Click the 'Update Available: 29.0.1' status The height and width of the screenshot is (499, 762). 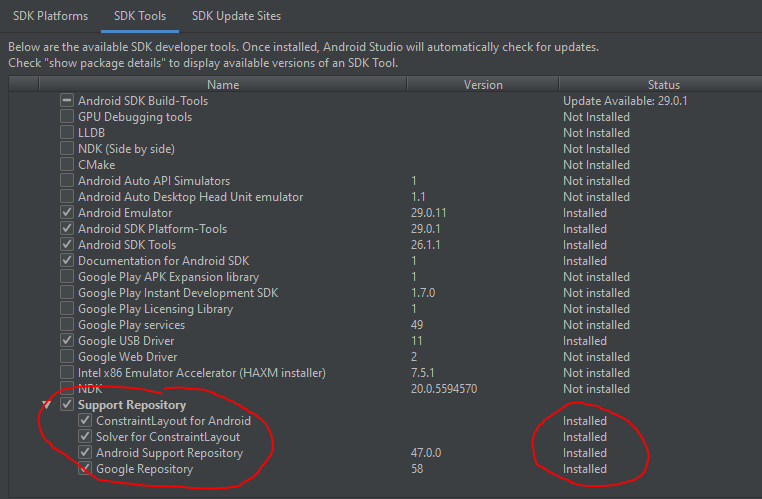coord(625,101)
